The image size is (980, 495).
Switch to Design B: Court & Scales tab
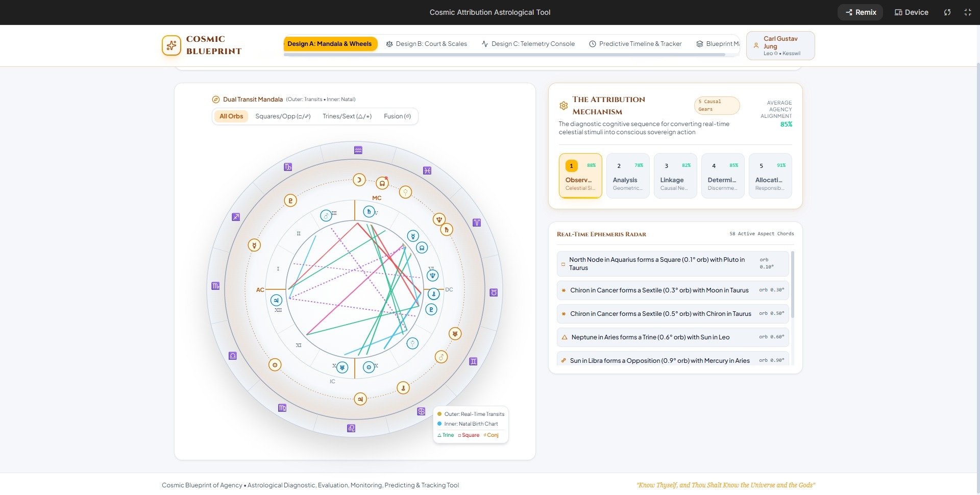pos(427,44)
